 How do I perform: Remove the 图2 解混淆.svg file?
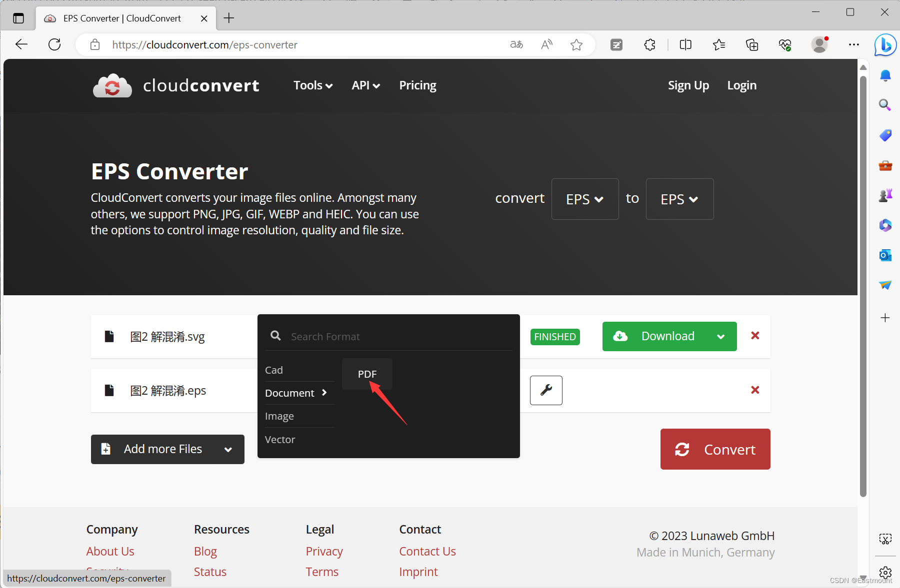click(x=755, y=336)
